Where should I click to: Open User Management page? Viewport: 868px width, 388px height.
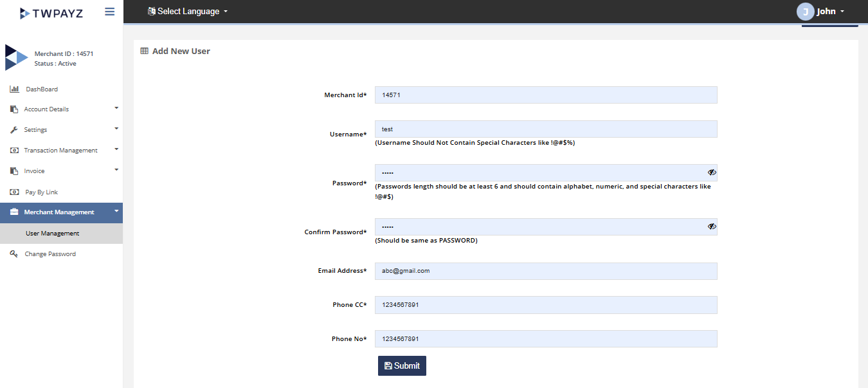[x=53, y=234]
